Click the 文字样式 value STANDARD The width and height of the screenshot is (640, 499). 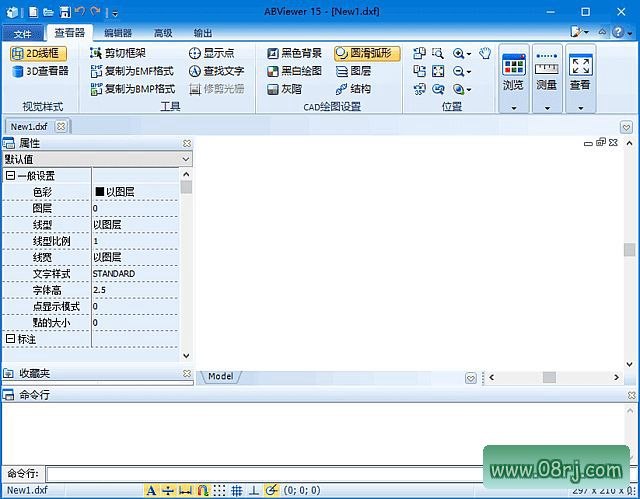[x=113, y=274]
